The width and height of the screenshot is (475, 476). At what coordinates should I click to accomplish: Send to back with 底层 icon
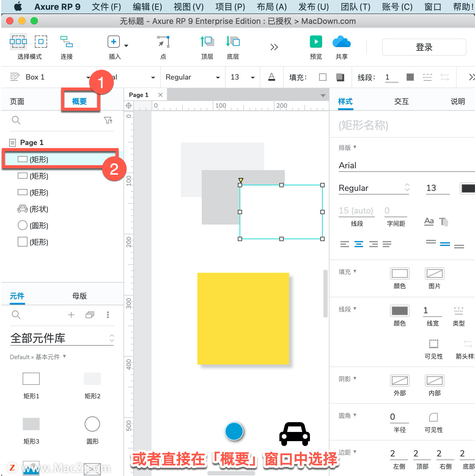[x=233, y=41]
